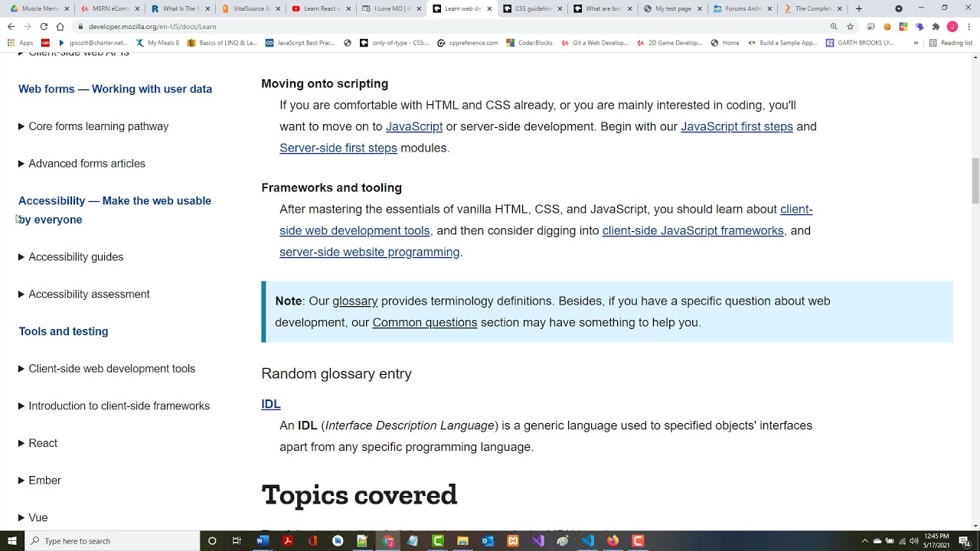Viewport: 980px width, 551px height.
Task: Expand Core forms learning pathway
Action: coord(93,126)
